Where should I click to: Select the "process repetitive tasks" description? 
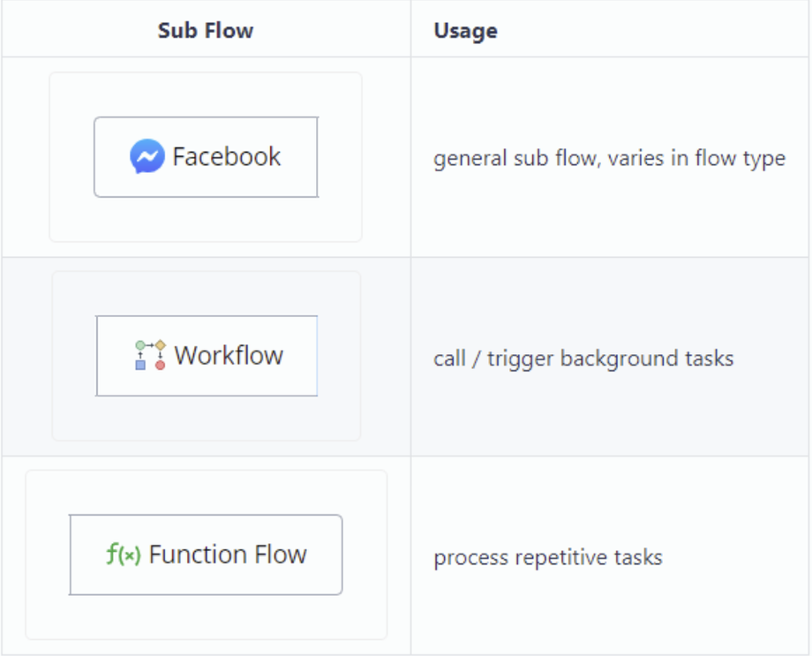(x=547, y=558)
